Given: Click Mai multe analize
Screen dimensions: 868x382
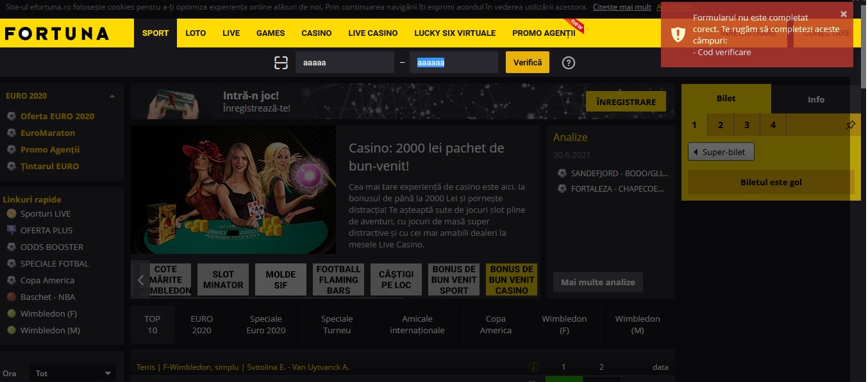Looking at the screenshot, I should pyautogui.click(x=598, y=282).
